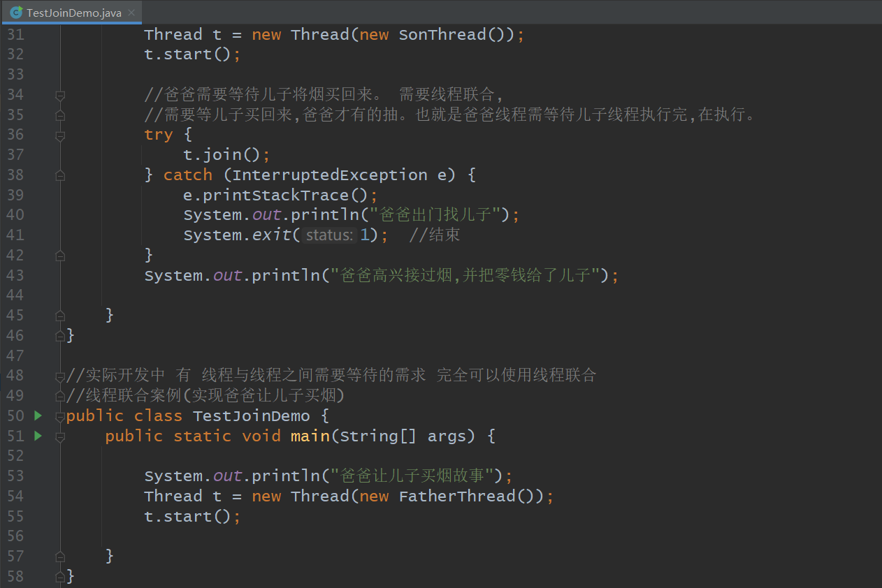Click the comment fold end marker at line 49

click(x=60, y=396)
